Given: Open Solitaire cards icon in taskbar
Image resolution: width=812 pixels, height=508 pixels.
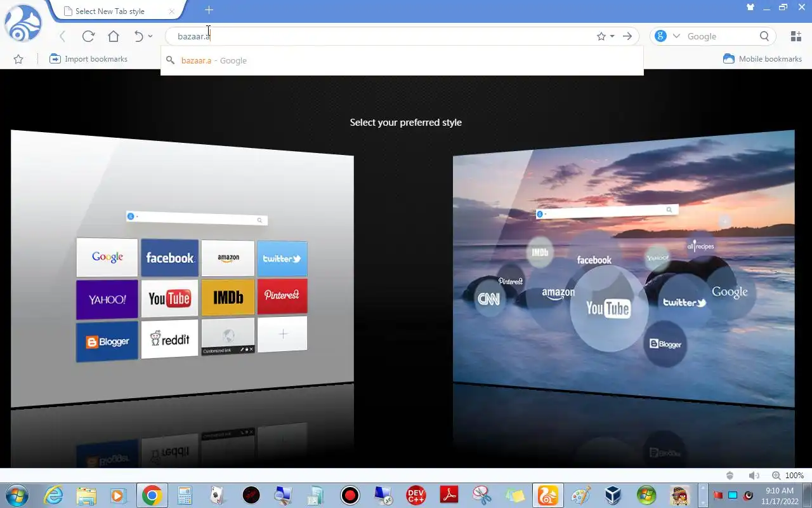Looking at the screenshot, I should 218,495.
